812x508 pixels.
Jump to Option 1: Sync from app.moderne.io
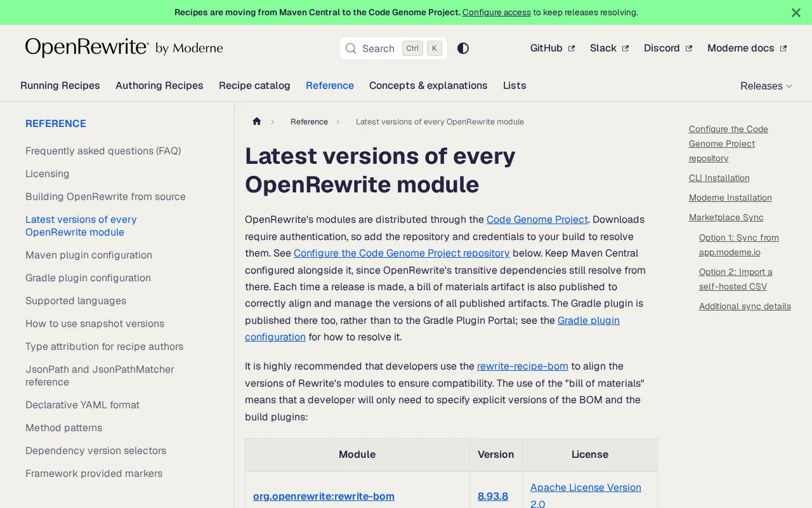click(739, 244)
